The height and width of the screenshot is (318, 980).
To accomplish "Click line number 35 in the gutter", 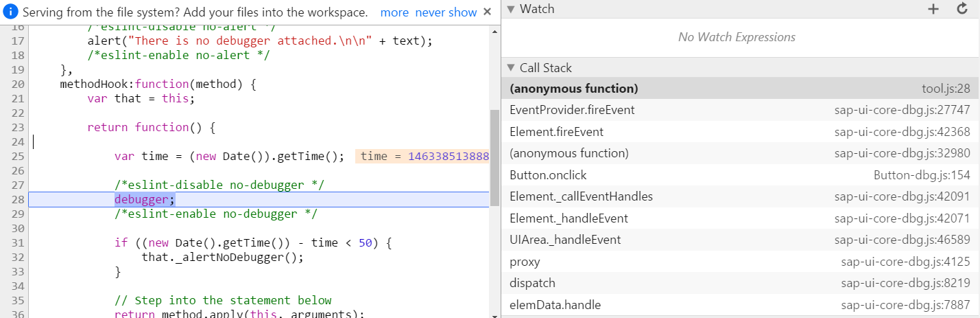I will tap(19, 300).
